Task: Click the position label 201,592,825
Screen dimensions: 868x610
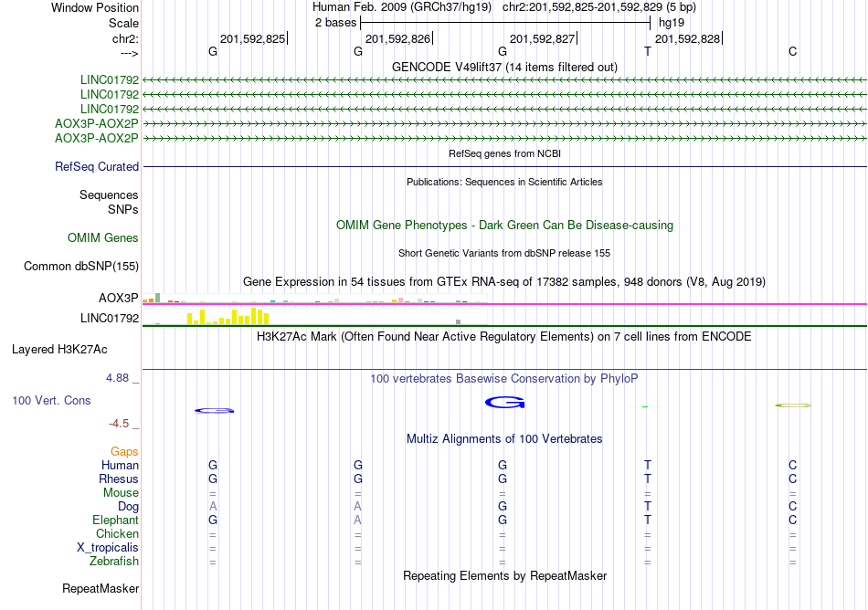Action: (x=252, y=38)
